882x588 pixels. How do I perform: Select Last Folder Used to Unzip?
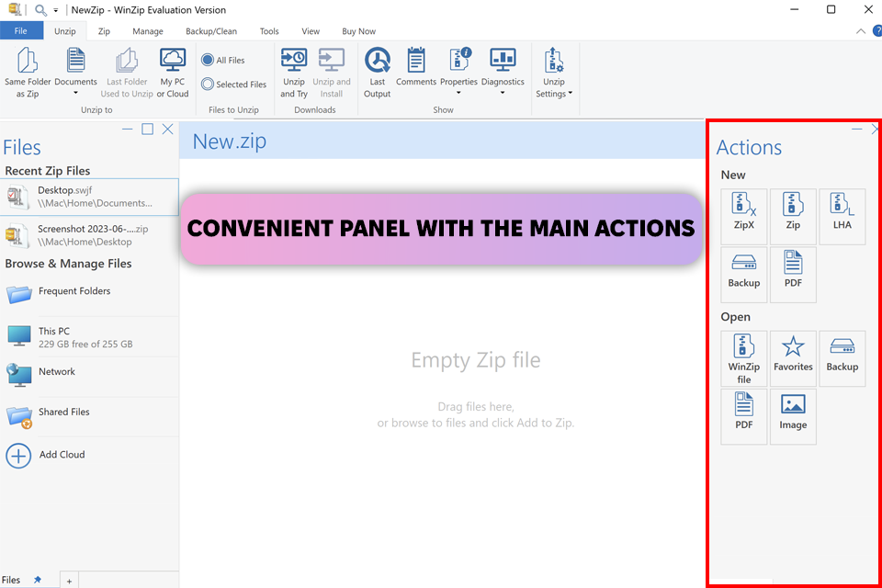pos(127,73)
